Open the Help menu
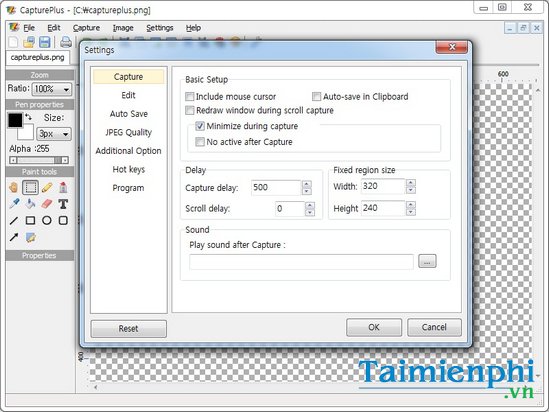The width and height of the screenshot is (549, 412). point(193,28)
